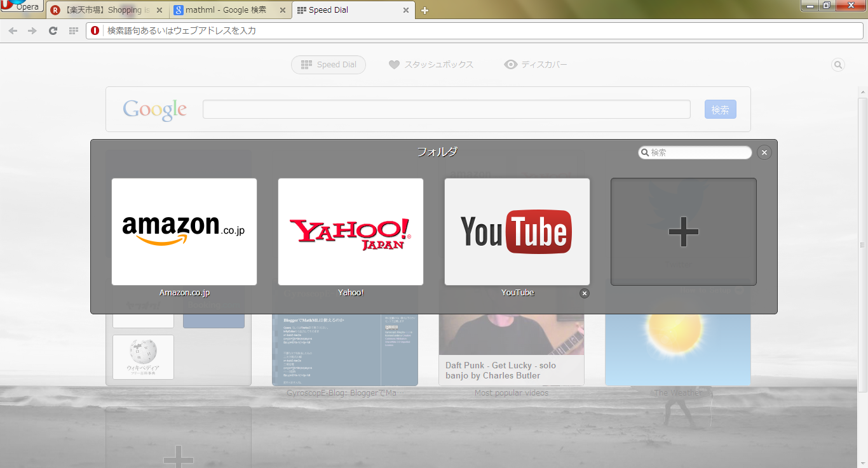
Task: Click the Wikipedia tile behind the folder
Action: (143, 358)
